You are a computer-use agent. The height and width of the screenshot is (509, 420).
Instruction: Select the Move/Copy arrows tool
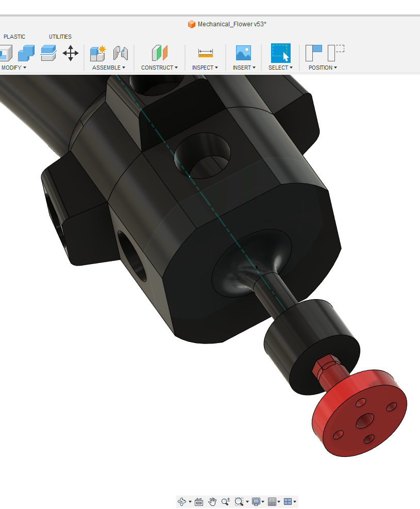click(71, 53)
